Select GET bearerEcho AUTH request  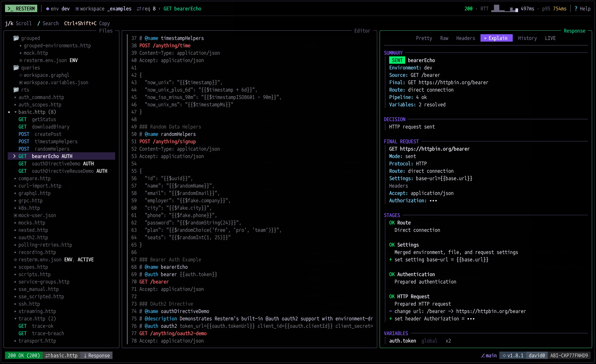coord(61,156)
